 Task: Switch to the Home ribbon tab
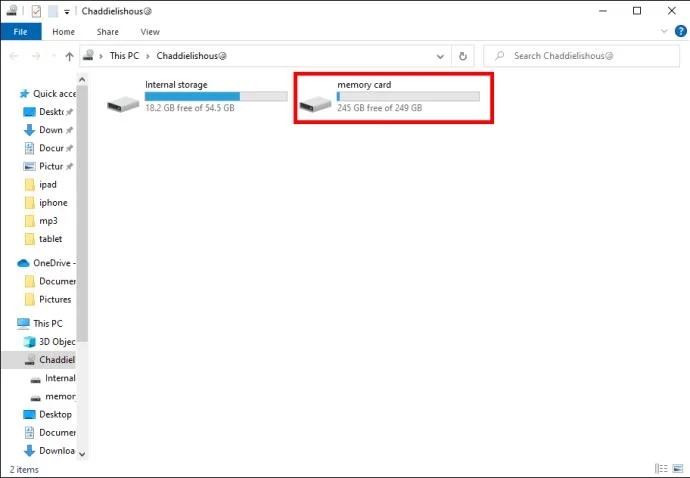click(x=63, y=32)
